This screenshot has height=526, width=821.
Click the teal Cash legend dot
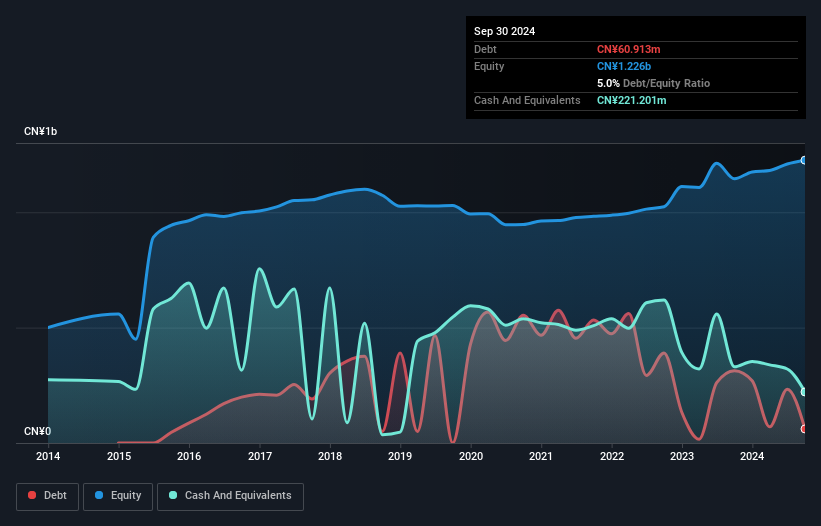173,495
